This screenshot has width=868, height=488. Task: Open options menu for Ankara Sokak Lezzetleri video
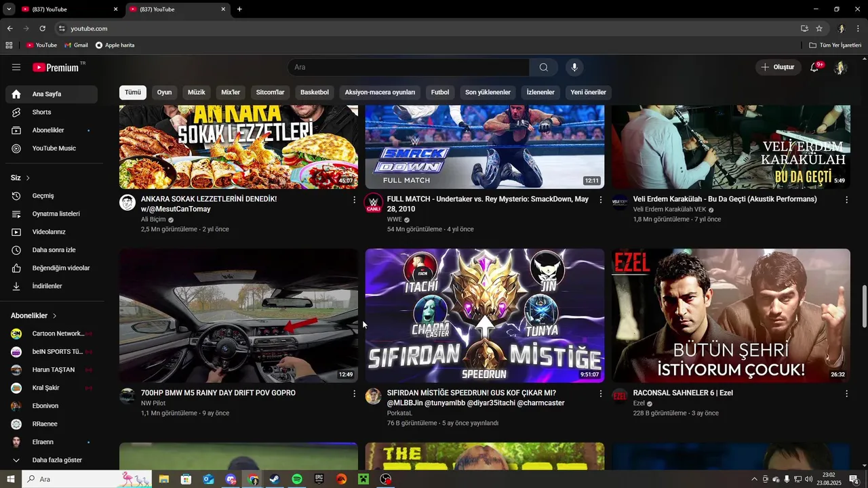click(x=354, y=200)
